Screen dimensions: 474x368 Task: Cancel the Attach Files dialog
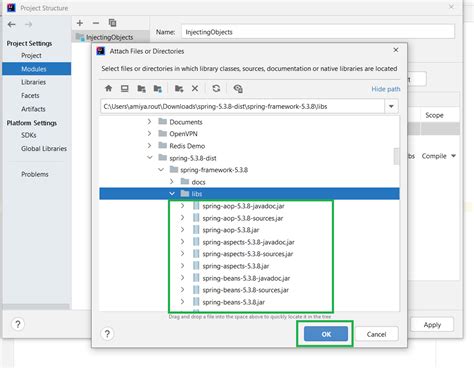(x=376, y=334)
